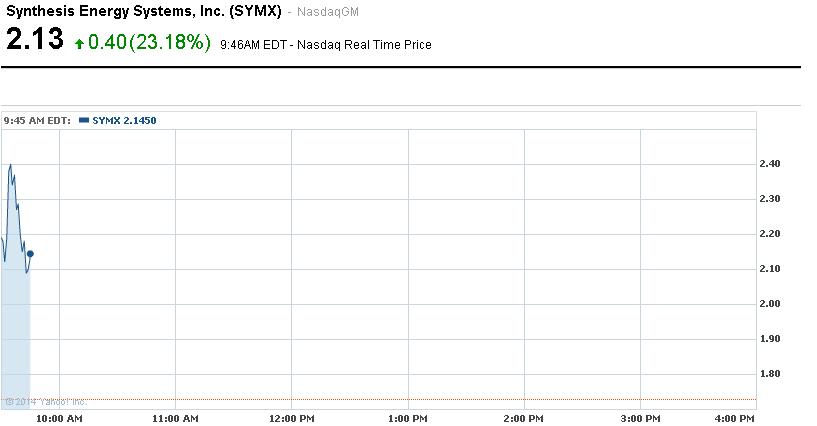Click the 3:00 PM time axis label

(640, 417)
